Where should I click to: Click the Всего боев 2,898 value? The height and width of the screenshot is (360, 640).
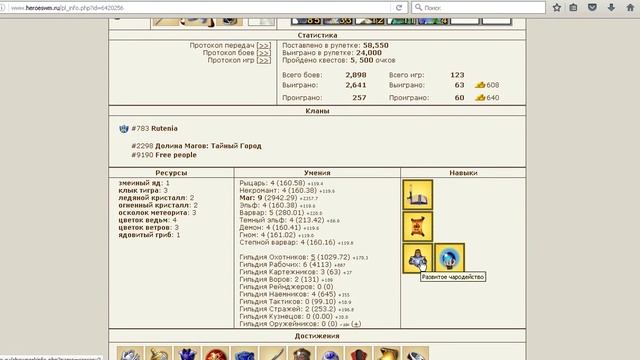(x=356, y=75)
